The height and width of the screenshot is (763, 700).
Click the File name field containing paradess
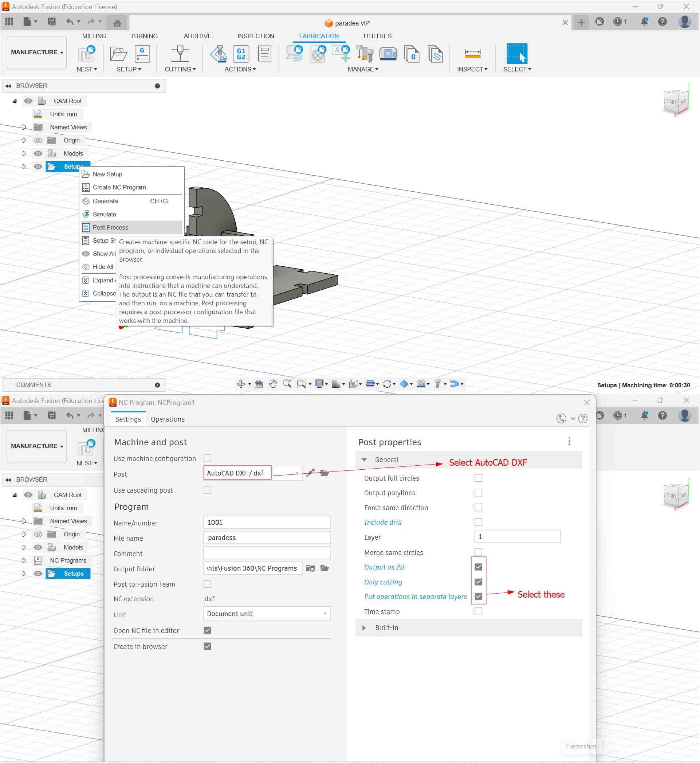tap(267, 537)
